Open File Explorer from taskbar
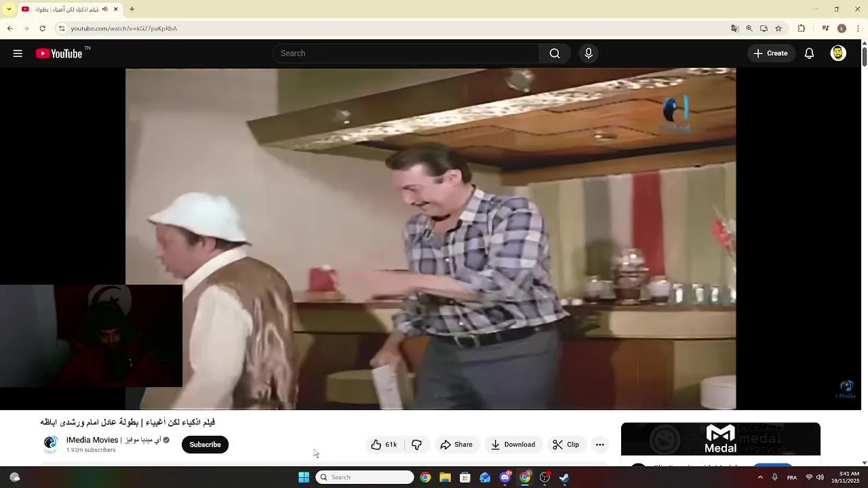 click(445, 477)
